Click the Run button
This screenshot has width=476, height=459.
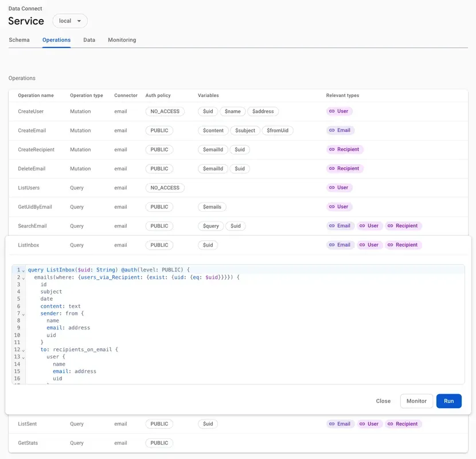(448, 401)
